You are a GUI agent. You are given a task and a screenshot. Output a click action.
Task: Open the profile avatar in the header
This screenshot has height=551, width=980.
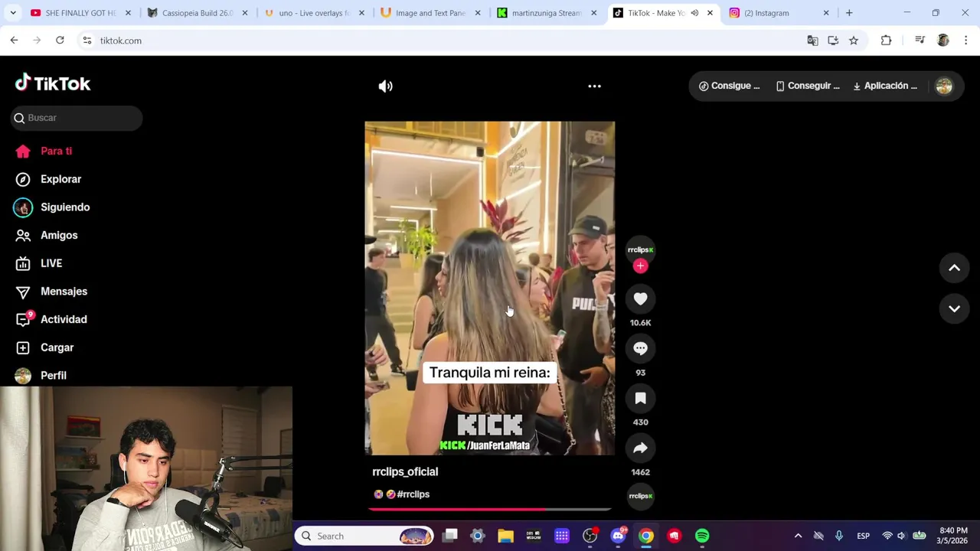pyautogui.click(x=944, y=86)
